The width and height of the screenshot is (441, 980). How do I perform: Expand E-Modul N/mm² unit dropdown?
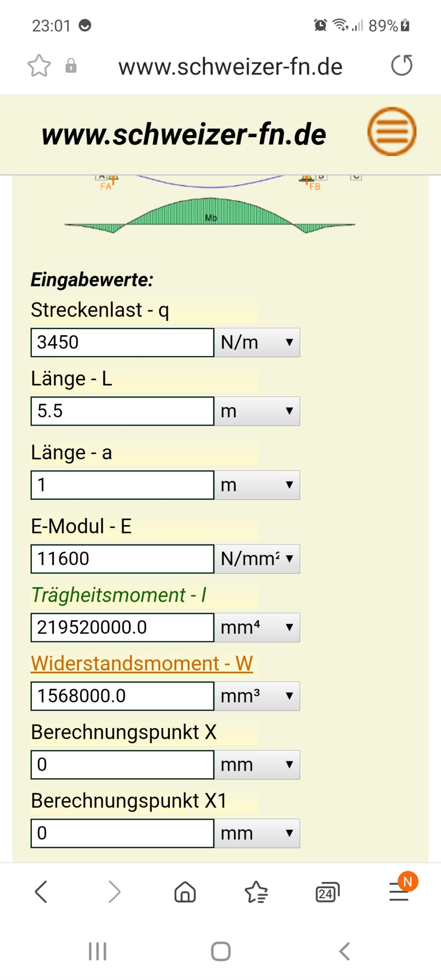point(257,559)
